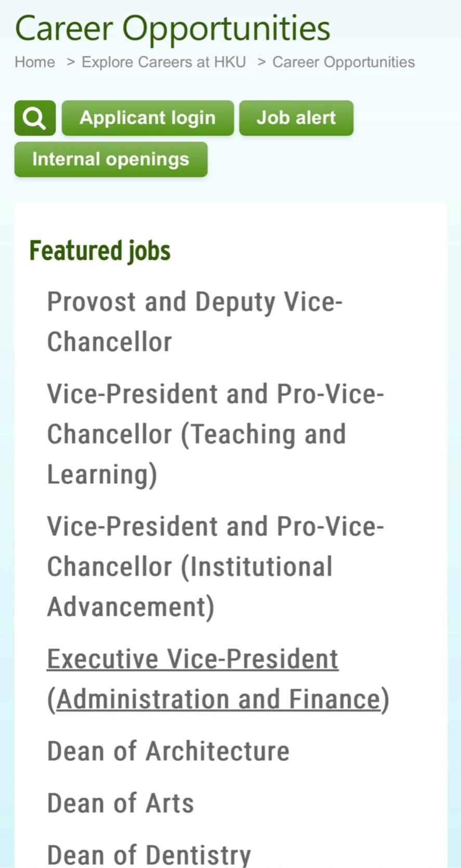Open Vice-President (Teaching and Learning) posting
This screenshot has height=868, width=461.
pyautogui.click(x=215, y=434)
